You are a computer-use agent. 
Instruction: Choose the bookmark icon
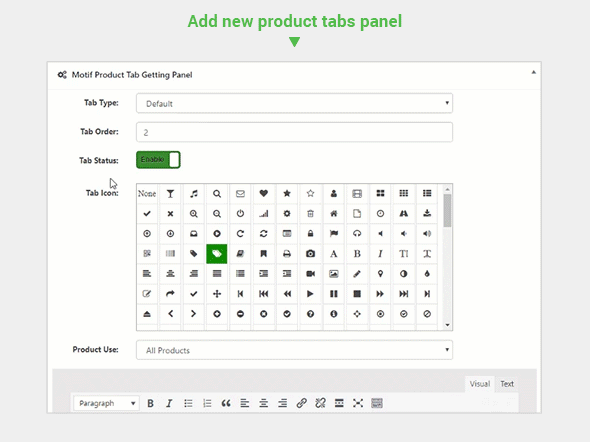[263, 254]
